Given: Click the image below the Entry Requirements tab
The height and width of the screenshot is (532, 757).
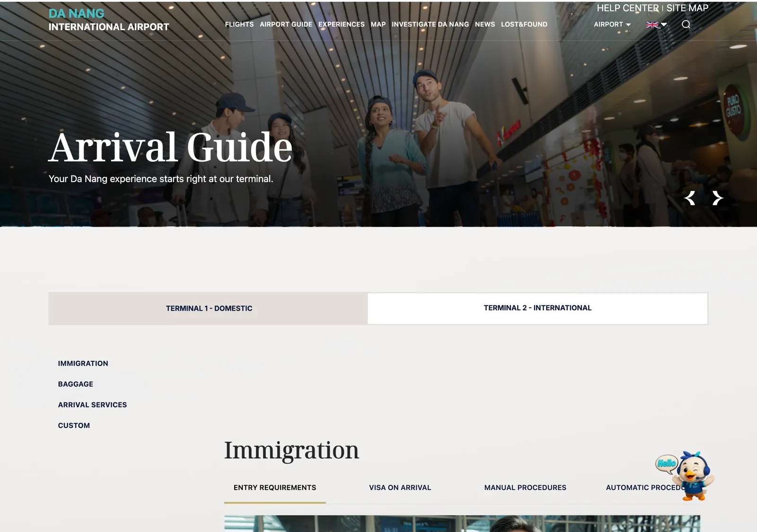Looking at the screenshot, I should [462, 523].
